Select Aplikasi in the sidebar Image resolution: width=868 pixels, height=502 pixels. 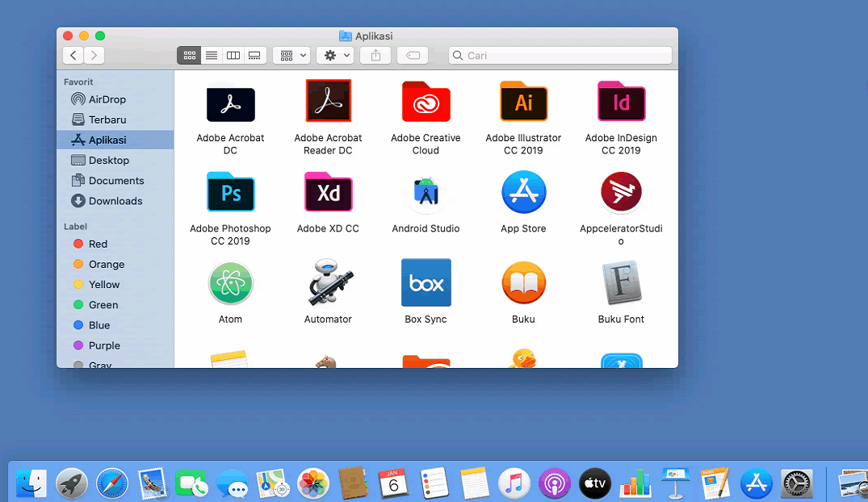pos(115,140)
